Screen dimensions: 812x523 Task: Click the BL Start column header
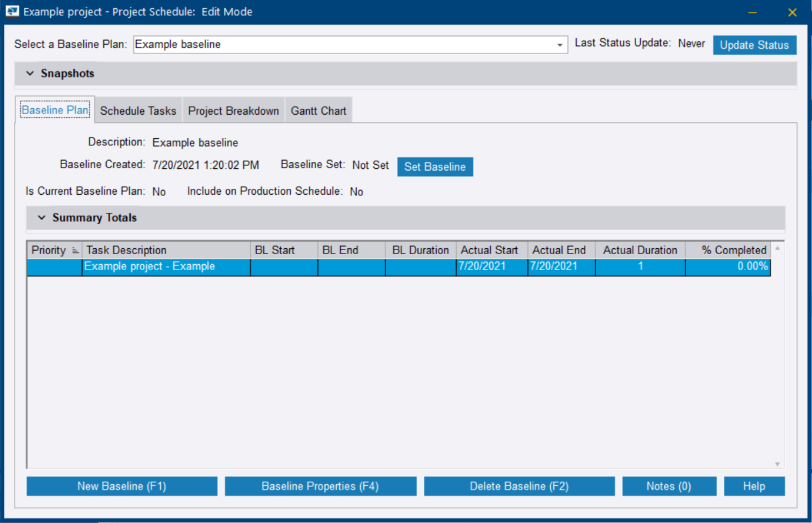[283, 249]
